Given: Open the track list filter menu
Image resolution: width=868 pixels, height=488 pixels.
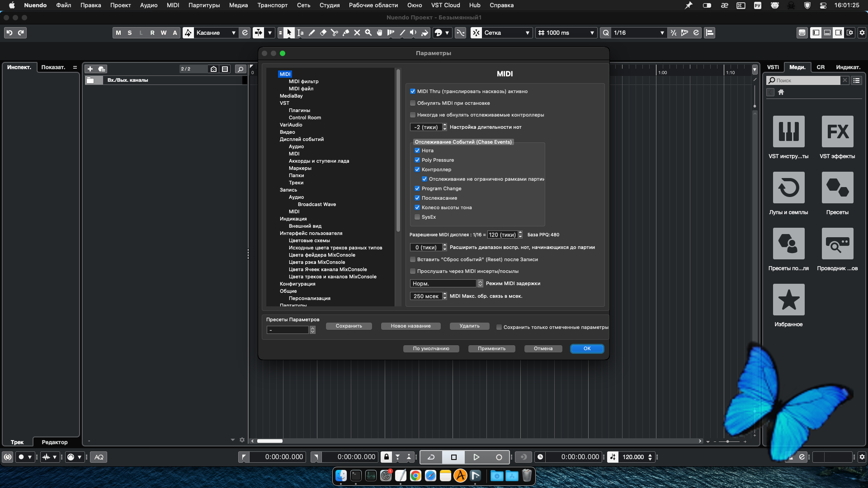Looking at the screenshot, I should click(225, 69).
